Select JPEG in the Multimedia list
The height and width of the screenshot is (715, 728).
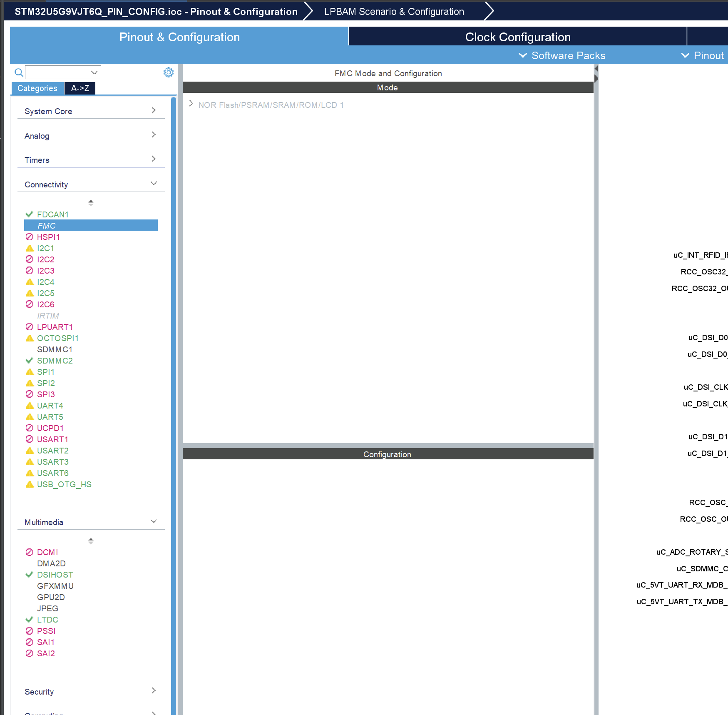pos(47,608)
